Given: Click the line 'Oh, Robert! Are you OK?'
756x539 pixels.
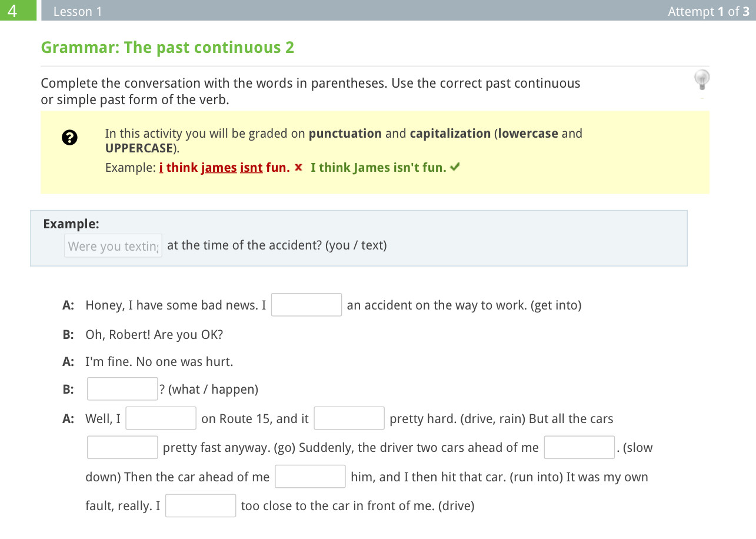Looking at the screenshot, I should click(154, 335).
